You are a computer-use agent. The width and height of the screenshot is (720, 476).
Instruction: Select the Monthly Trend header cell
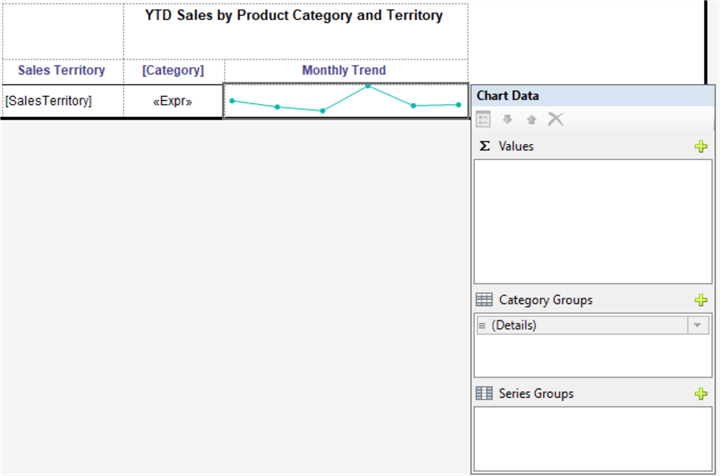tap(344, 70)
